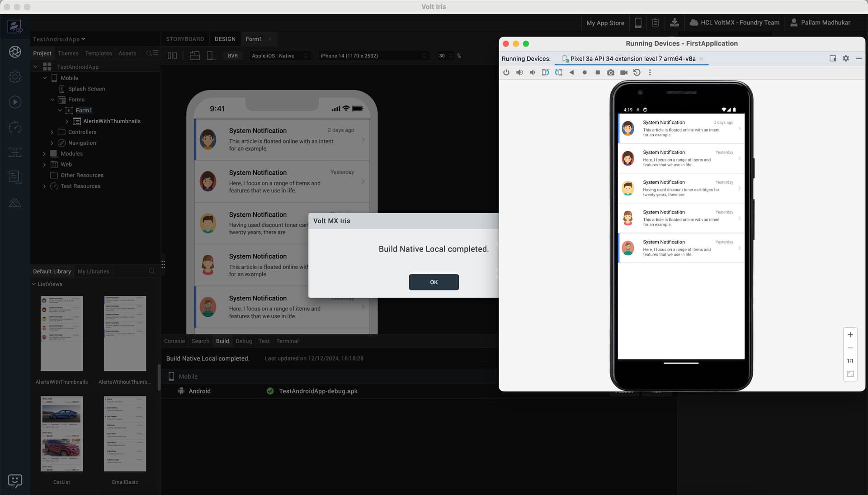Rotate the emulator device left
Screen dimensions: 868x495
tap(546, 72)
